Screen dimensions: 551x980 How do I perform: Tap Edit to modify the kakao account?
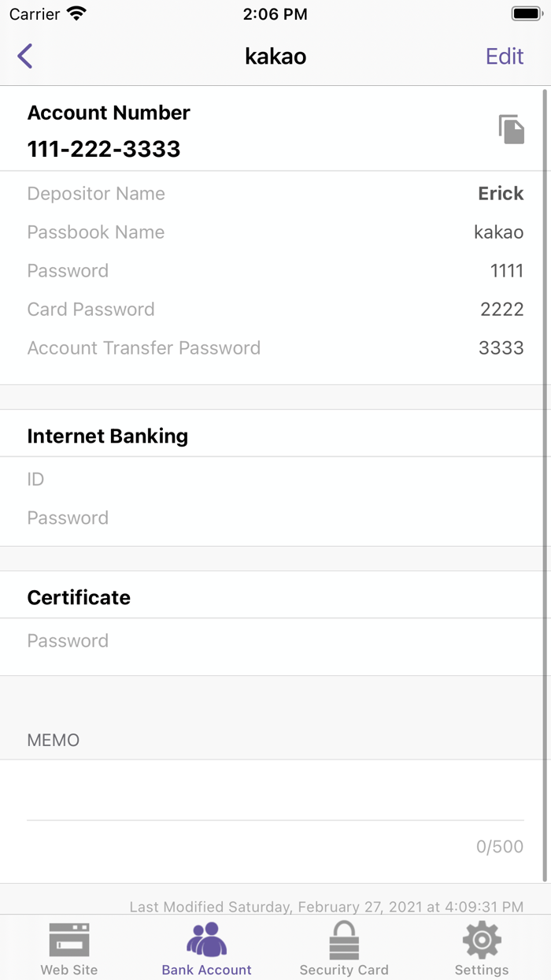coord(505,56)
